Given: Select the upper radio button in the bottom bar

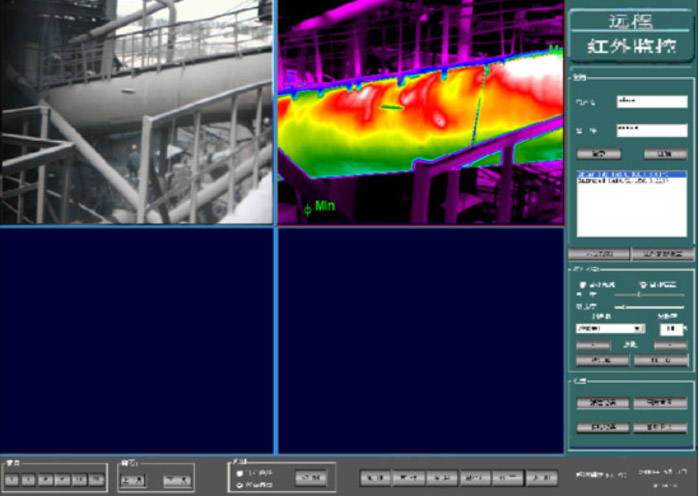Looking at the screenshot, I should tap(241, 472).
